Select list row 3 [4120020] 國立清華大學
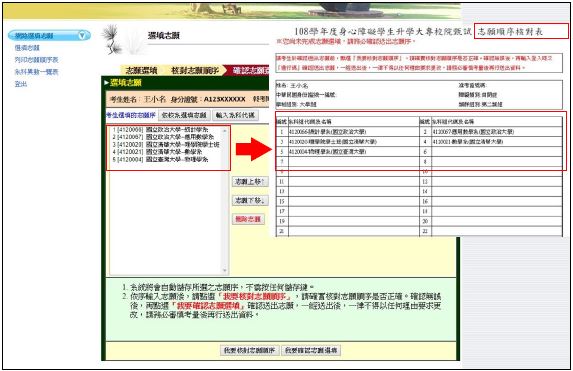The width and height of the screenshot is (573, 371). pos(166,144)
